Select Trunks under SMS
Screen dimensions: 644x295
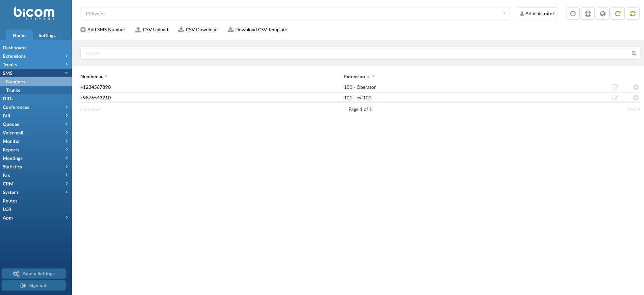(36, 90)
